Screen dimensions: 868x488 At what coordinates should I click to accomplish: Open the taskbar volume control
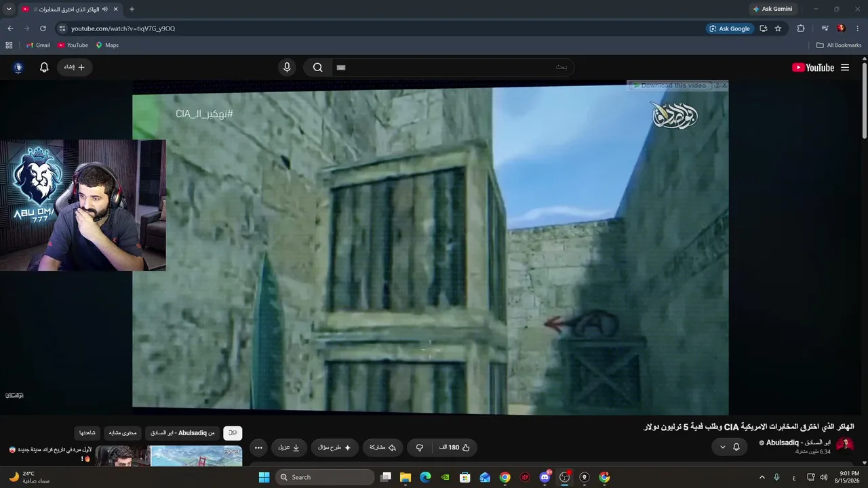coord(824,477)
